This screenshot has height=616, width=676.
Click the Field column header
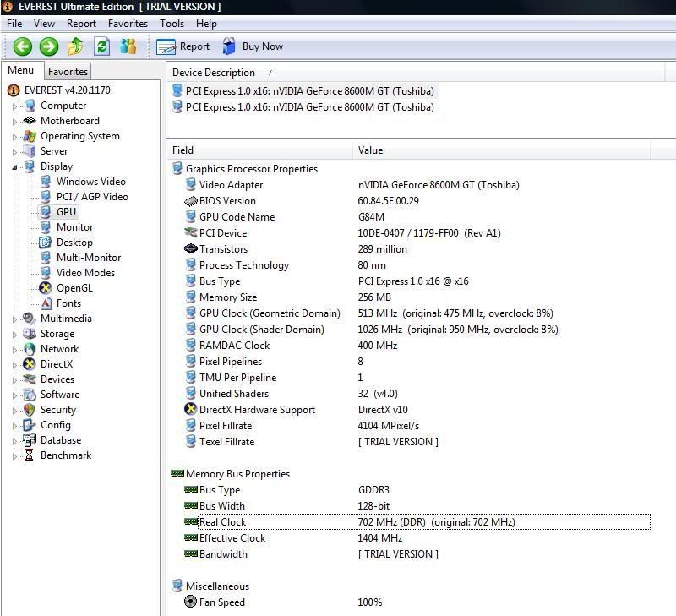(183, 150)
